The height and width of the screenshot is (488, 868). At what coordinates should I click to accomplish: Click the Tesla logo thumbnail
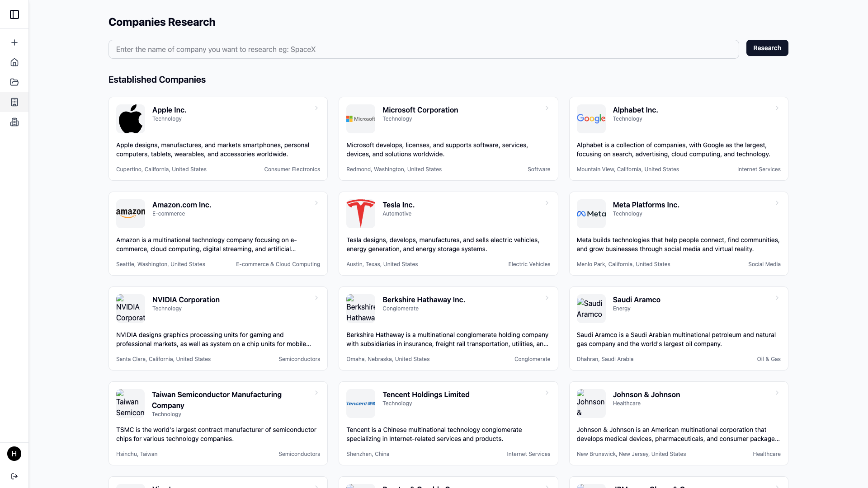point(361,214)
